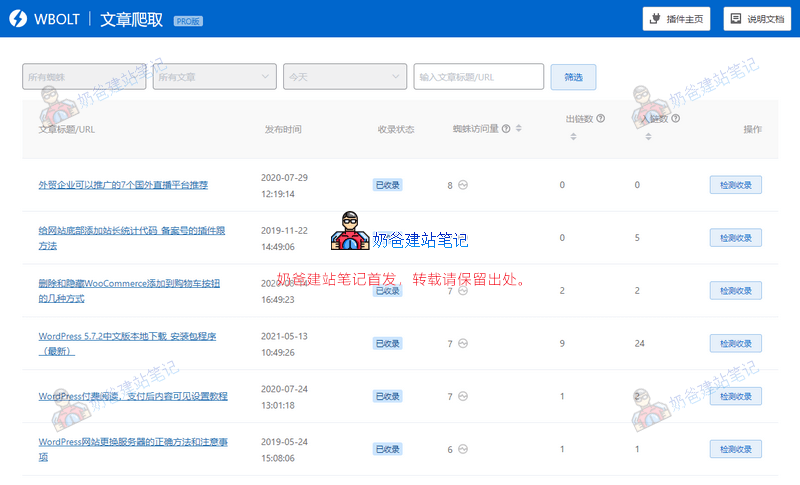Focus the 输入文章标题/URL search field
Viewport: 800px width, 485px height.
coord(478,76)
